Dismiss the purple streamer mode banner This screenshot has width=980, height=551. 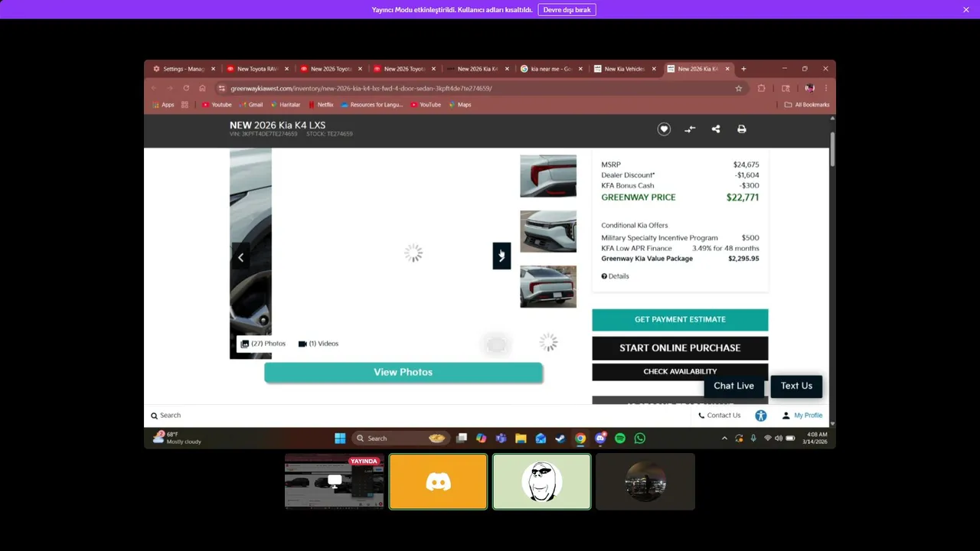(966, 10)
